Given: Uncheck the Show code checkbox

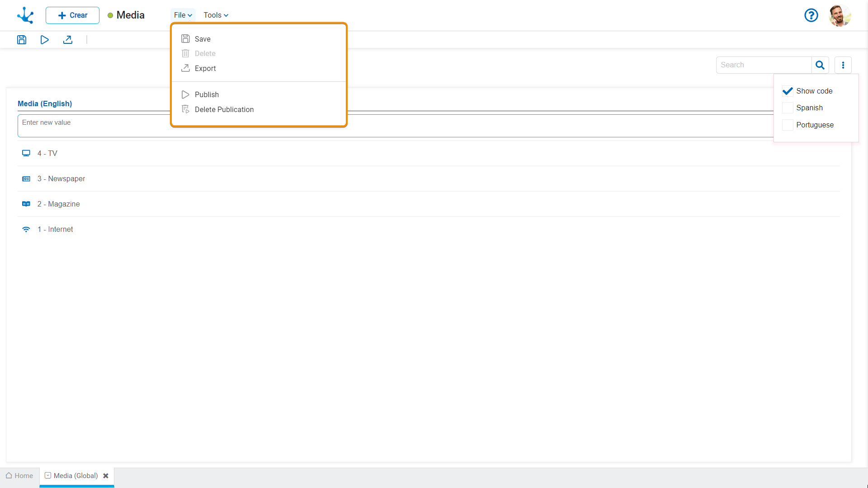Looking at the screenshot, I should click(788, 91).
